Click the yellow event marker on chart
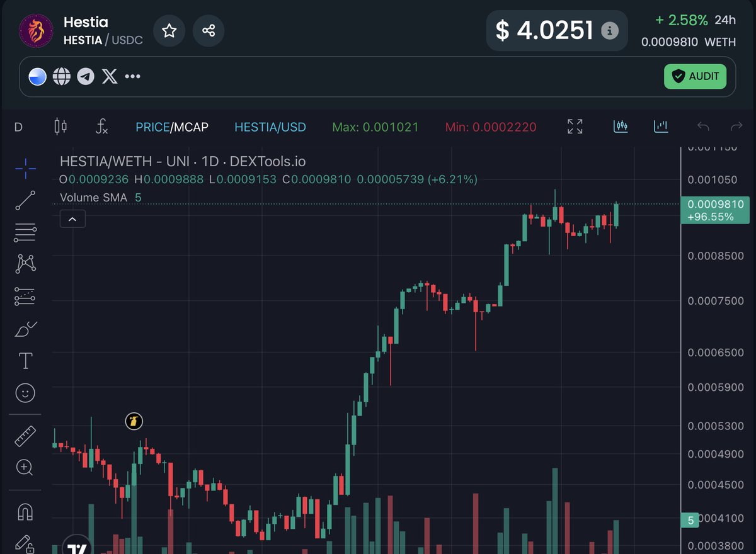Screen dimensions: 756x554 134,421
